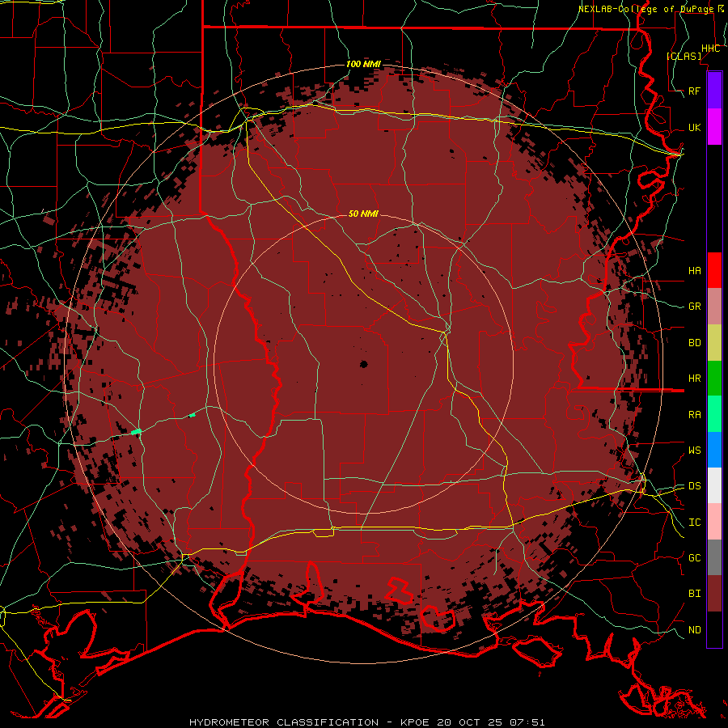This screenshot has height=728, width=728.
Task: Click the 'GR' legend label
Action: click(x=694, y=307)
